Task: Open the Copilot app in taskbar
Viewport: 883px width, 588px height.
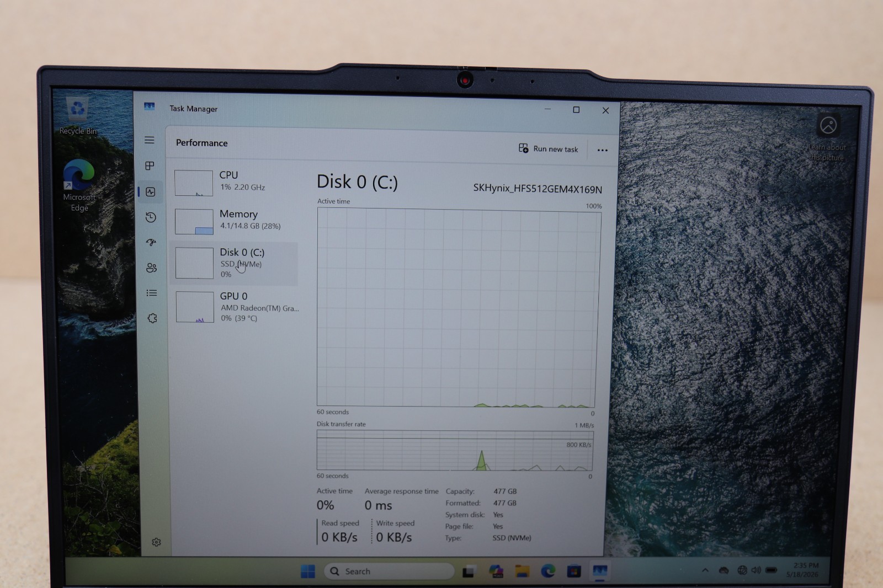Action: (496, 571)
